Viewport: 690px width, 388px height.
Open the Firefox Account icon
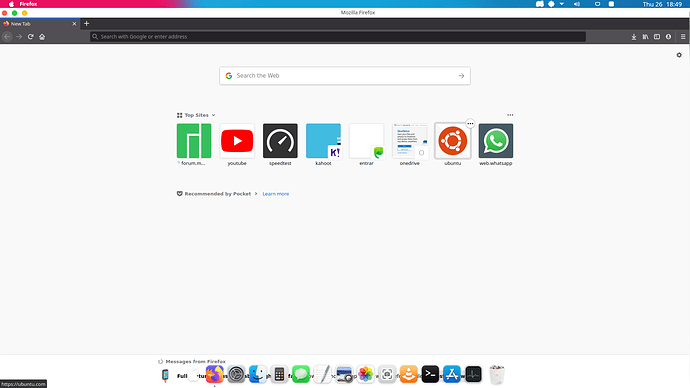(668, 37)
